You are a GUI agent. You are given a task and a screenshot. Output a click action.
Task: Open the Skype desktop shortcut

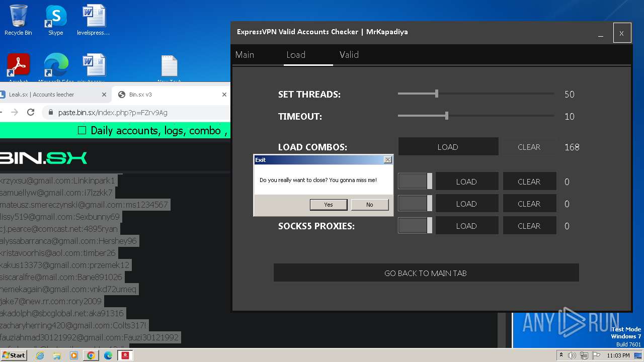point(55,21)
